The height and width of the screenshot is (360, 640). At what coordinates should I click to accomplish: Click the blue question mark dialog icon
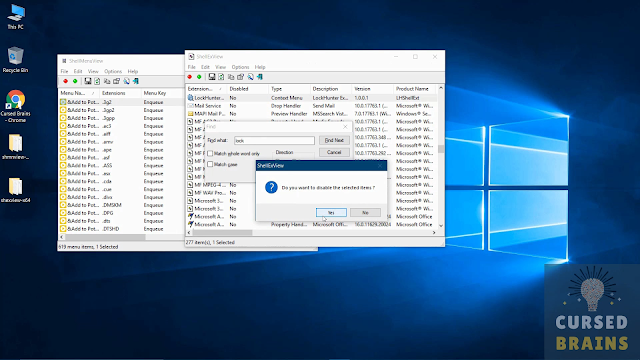(x=271, y=187)
